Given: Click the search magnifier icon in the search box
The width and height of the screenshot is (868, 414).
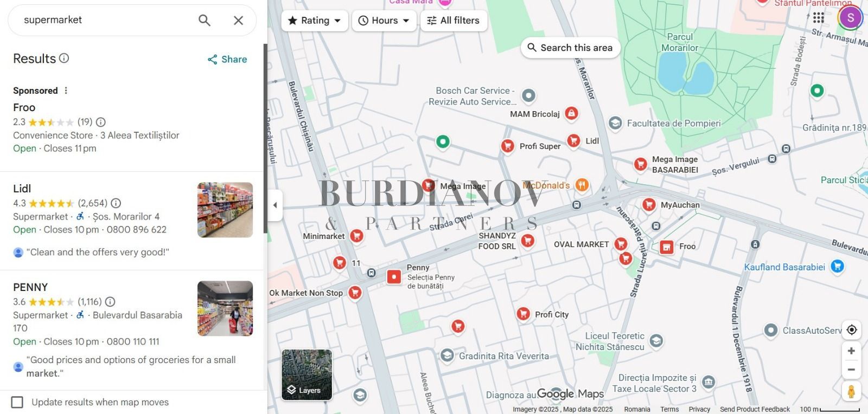Looking at the screenshot, I should click(205, 20).
